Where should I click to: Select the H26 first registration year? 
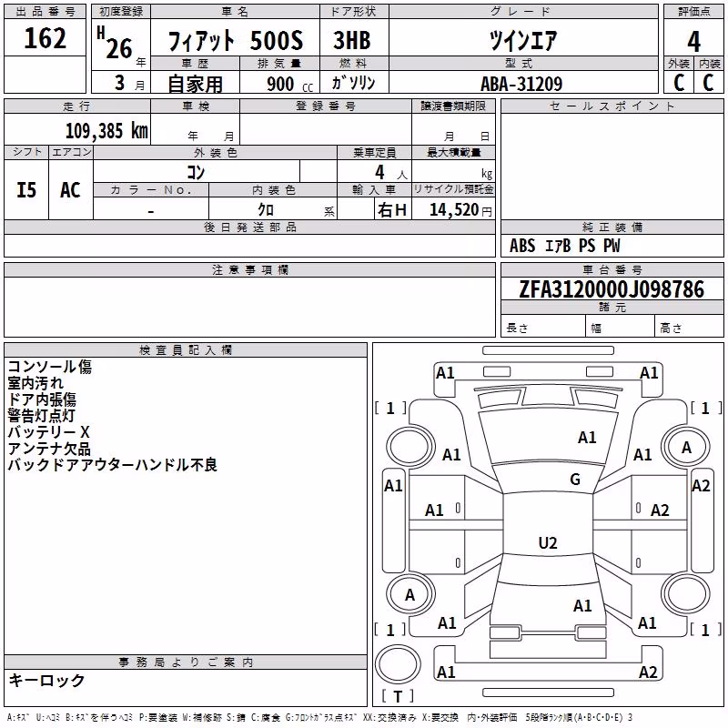116,43
